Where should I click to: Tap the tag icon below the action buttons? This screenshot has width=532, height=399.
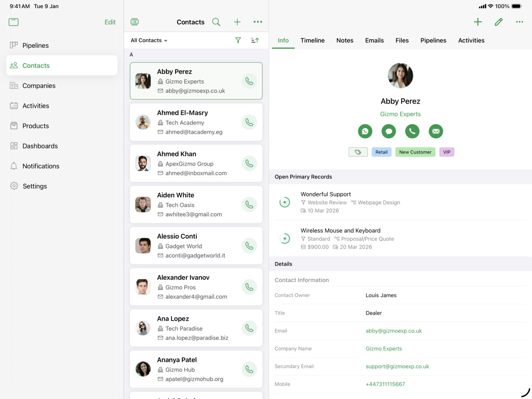click(358, 152)
